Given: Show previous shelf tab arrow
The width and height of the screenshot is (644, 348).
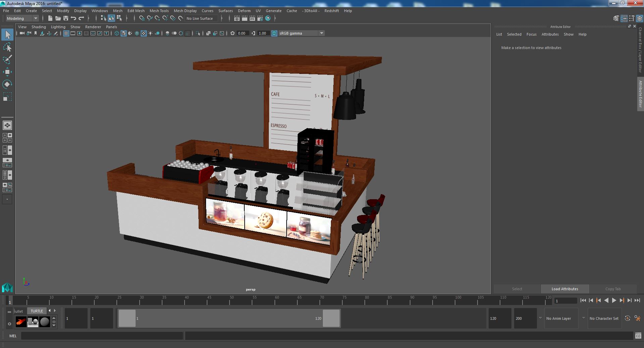Looking at the screenshot, I should pyautogui.click(x=50, y=311).
